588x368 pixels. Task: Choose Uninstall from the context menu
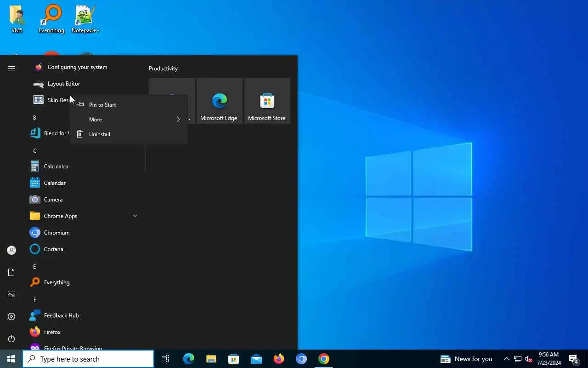[129, 134]
